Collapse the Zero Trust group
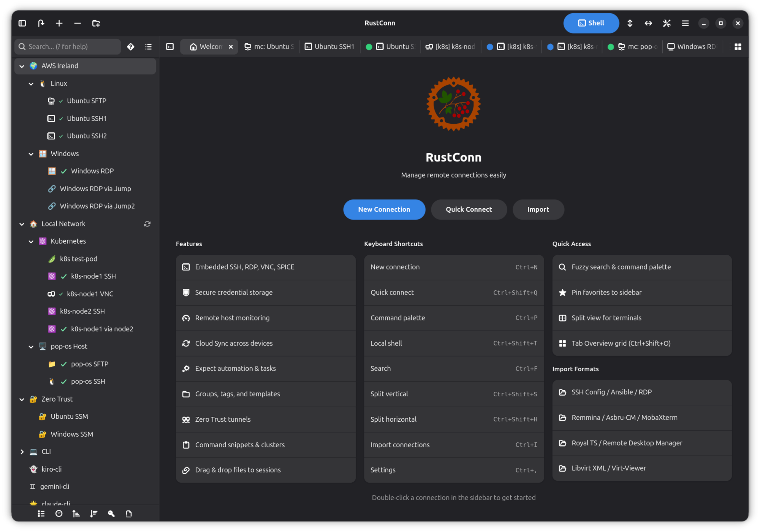The image size is (760, 532). [x=22, y=399]
